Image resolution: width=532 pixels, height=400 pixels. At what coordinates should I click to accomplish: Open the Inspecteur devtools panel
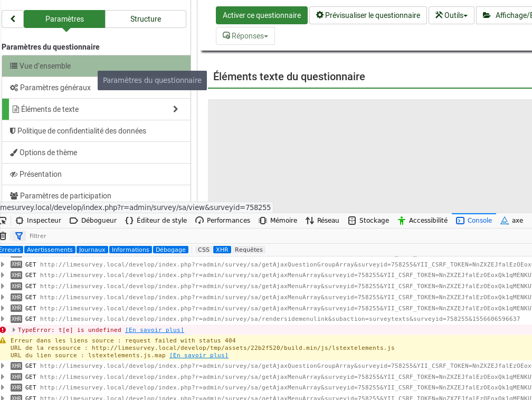pos(39,221)
